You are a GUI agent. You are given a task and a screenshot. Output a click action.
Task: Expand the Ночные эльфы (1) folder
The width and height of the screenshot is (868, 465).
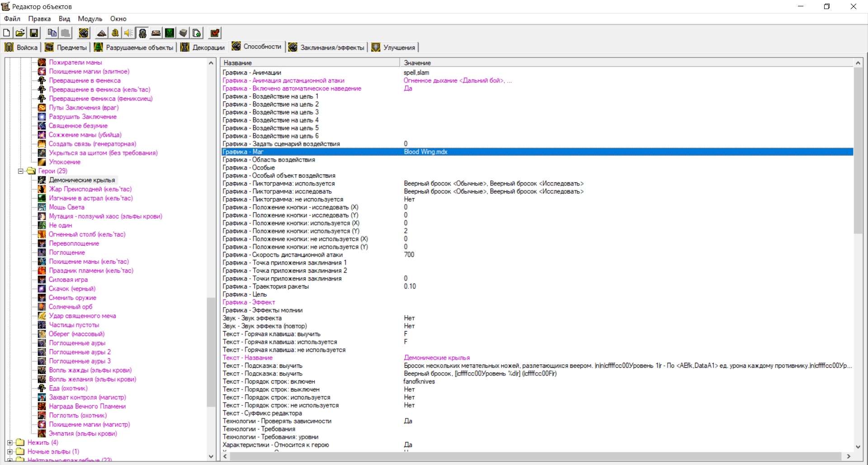pyautogui.click(x=10, y=451)
